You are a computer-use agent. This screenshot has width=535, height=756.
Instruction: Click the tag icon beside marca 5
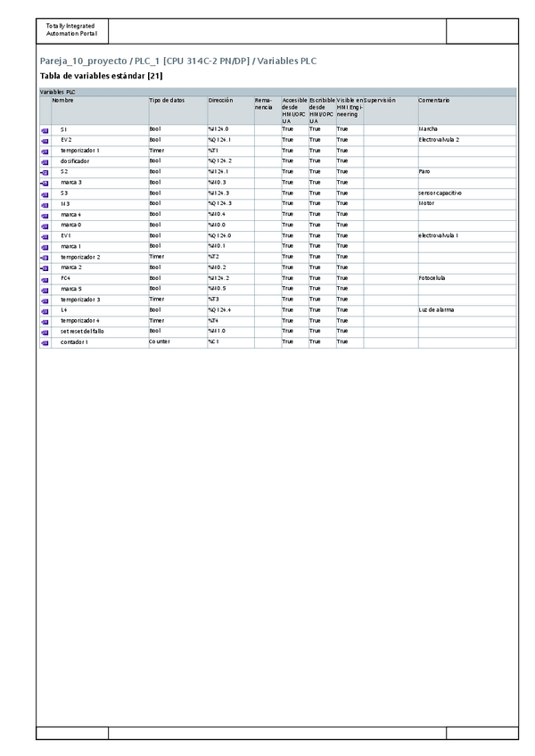(45, 291)
